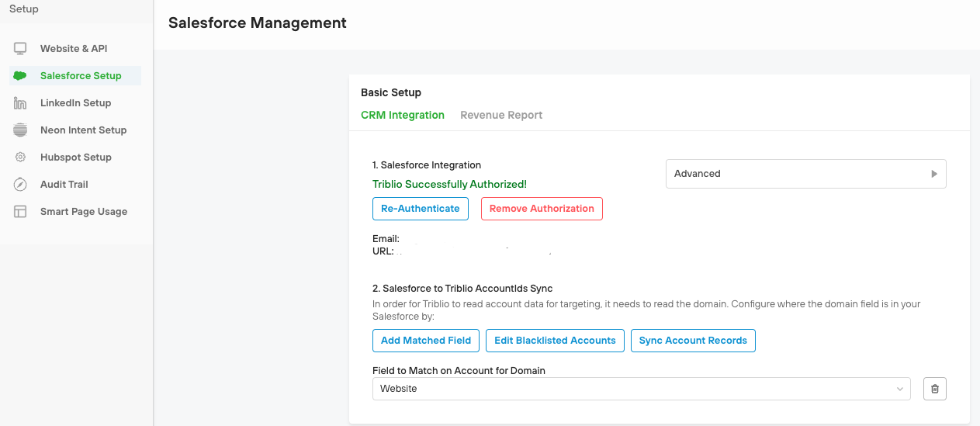
Task: Click Remove Authorization button
Action: click(x=542, y=209)
